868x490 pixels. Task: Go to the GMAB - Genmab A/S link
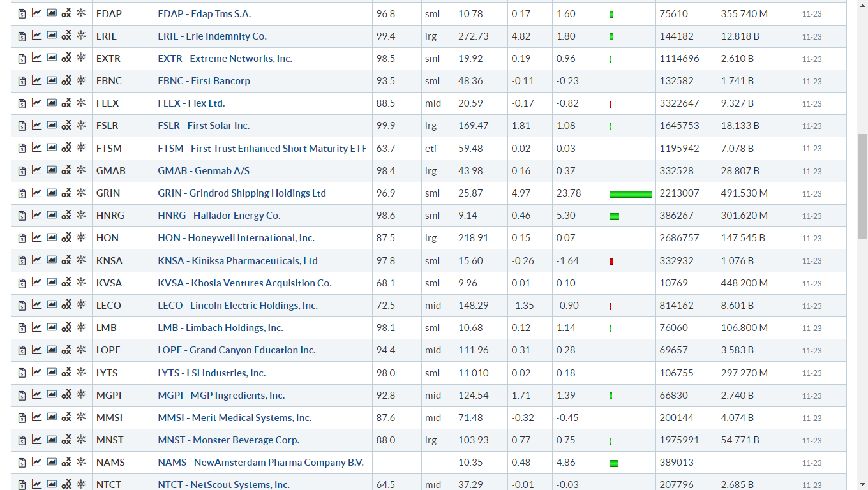pyautogui.click(x=204, y=170)
